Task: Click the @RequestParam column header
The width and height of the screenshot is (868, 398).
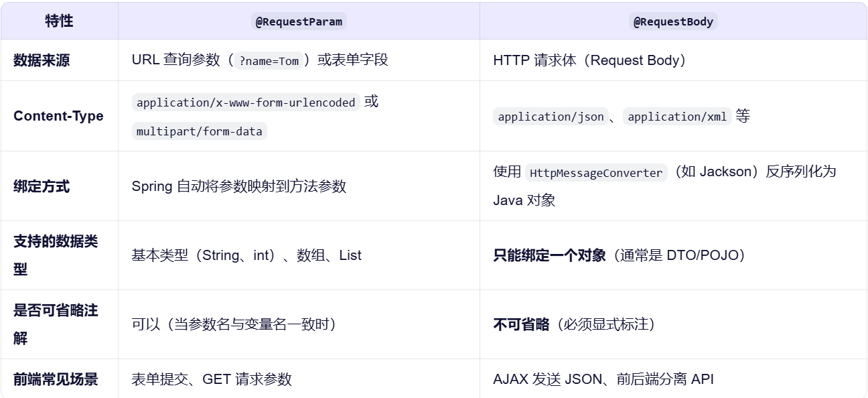Action: 299,21
